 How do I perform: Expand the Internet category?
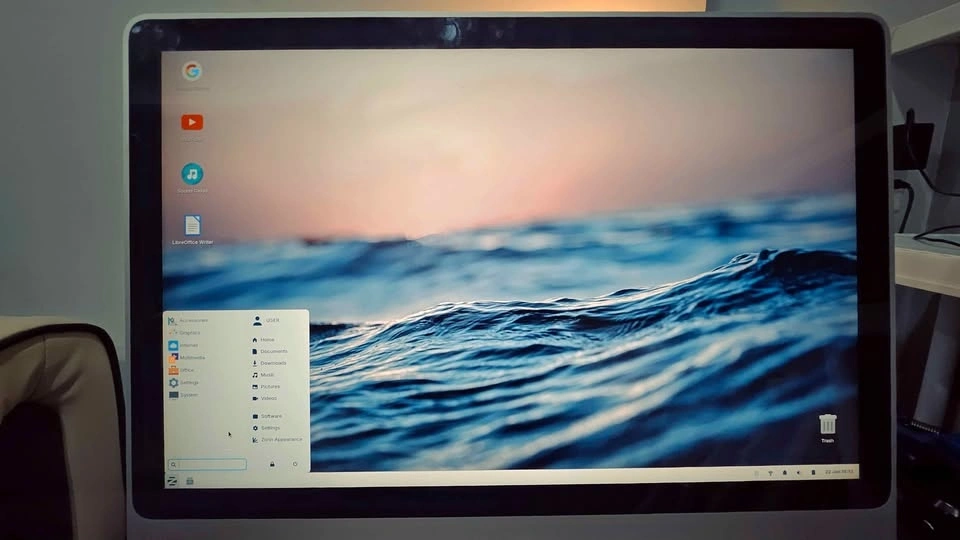click(x=189, y=345)
